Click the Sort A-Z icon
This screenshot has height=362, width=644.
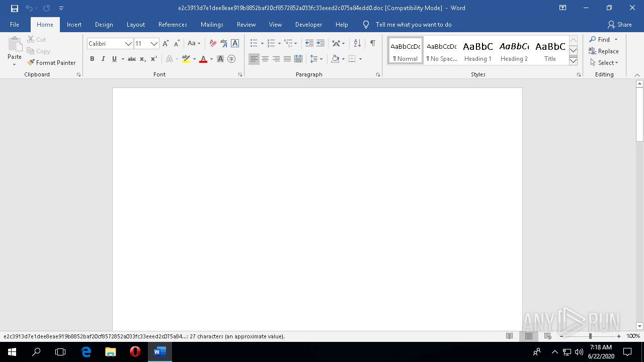pos(357,44)
